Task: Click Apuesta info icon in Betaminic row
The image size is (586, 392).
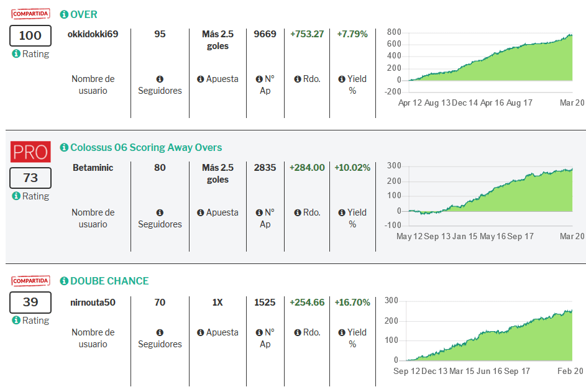Action: point(200,212)
